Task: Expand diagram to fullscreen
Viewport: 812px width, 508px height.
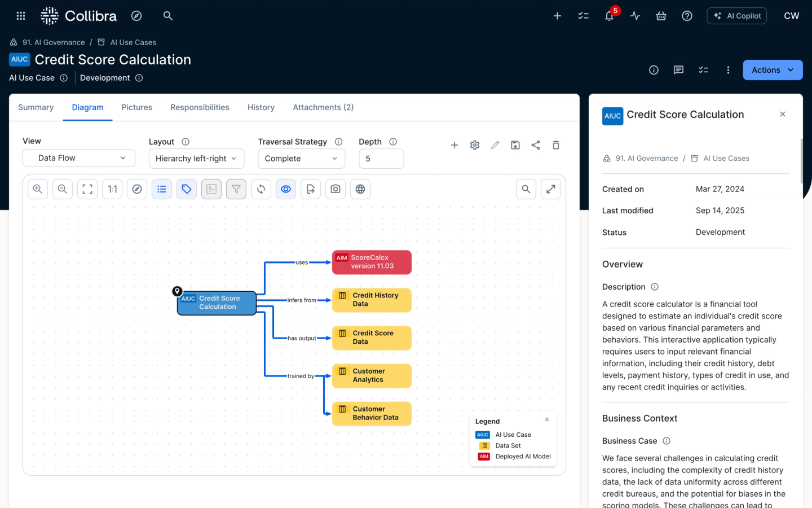Action: (x=551, y=189)
